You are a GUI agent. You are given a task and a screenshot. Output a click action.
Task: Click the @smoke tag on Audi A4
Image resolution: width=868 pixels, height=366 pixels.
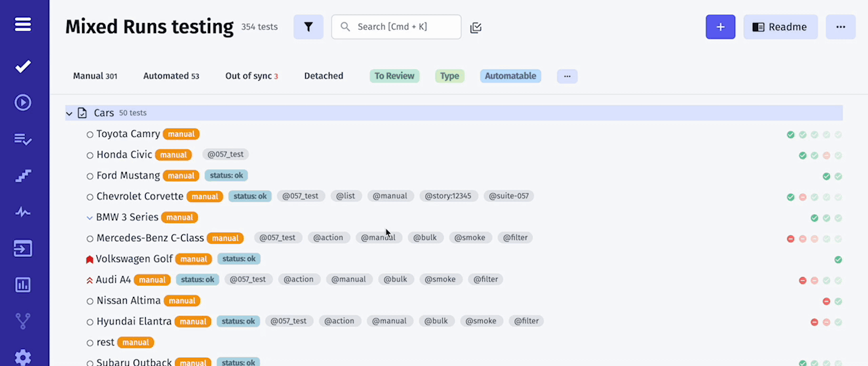tap(441, 279)
